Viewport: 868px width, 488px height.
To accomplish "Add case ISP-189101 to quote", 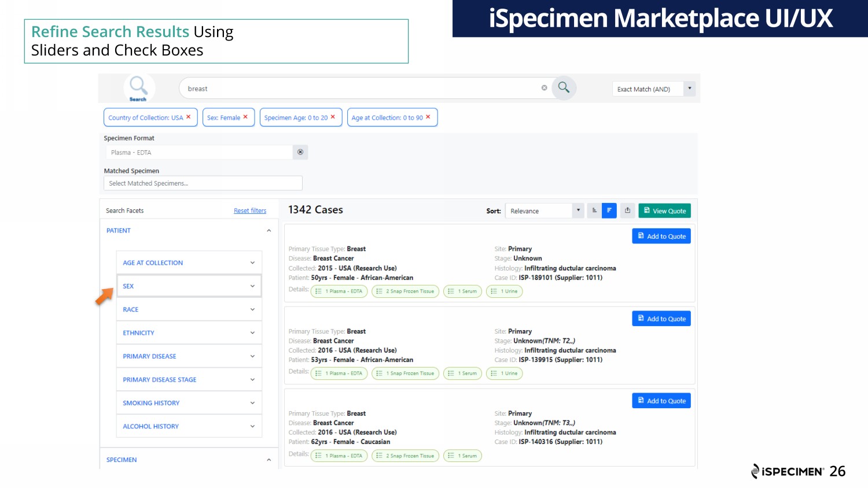I will click(661, 236).
